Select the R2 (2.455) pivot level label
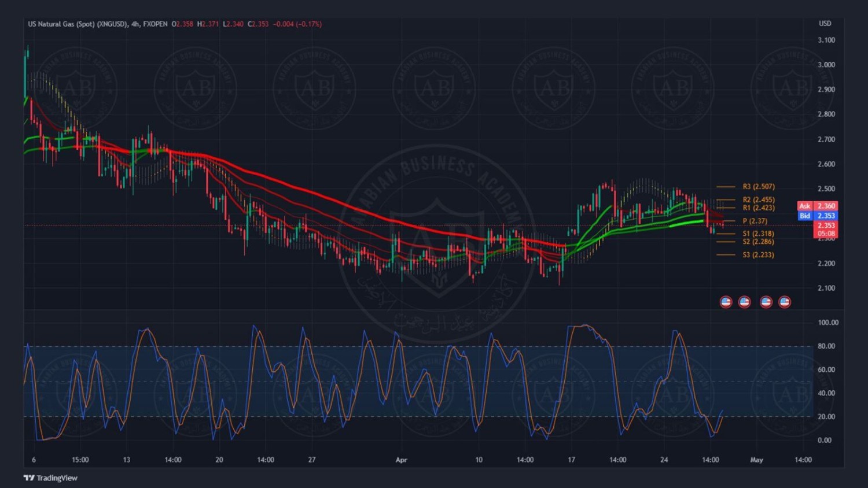Viewport: 868px width, 488px height. point(759,200)
